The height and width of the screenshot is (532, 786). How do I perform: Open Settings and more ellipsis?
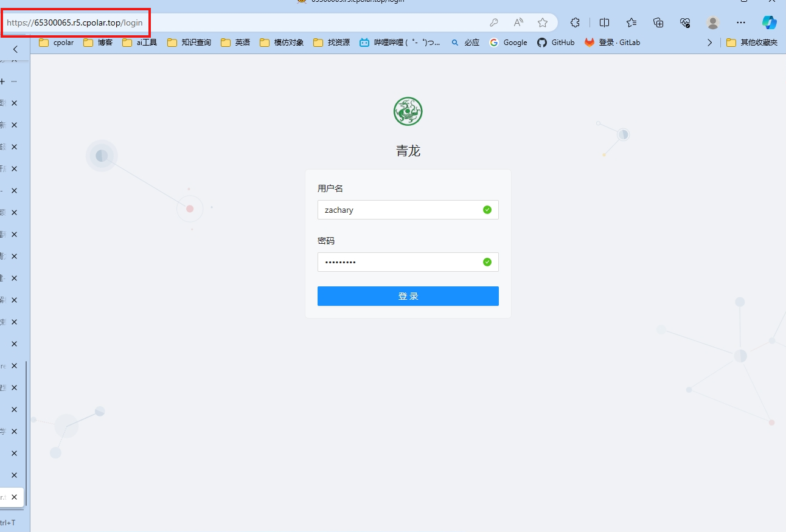tap(740, 22)
